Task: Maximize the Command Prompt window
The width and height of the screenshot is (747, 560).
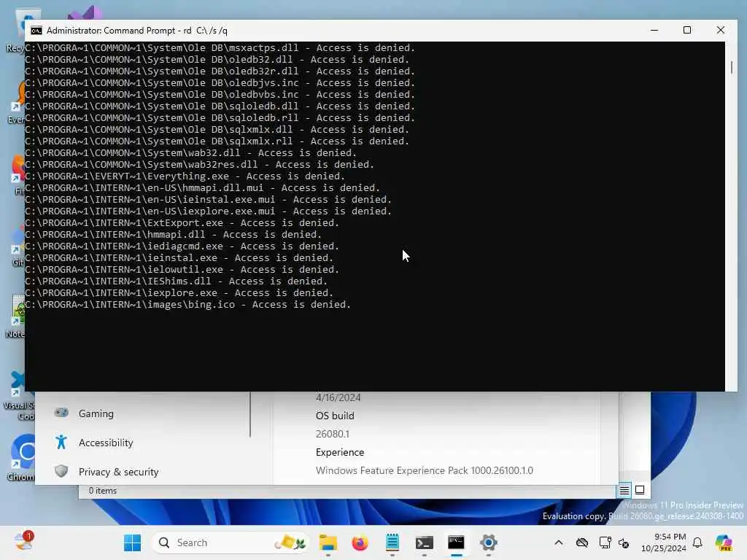Action: coord(687,30)
